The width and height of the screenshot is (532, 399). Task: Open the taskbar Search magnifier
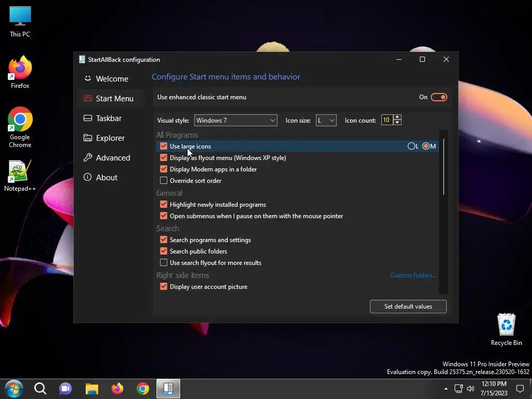[40, 389]
